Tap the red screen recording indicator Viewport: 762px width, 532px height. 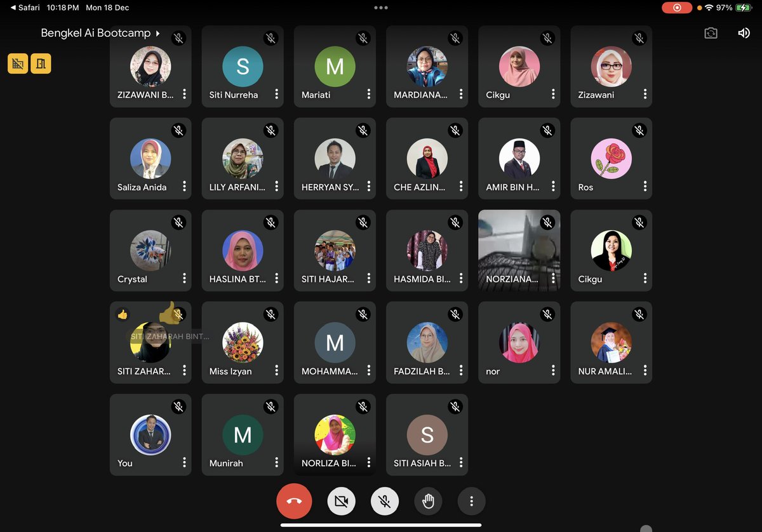click(x=677, y=8)
